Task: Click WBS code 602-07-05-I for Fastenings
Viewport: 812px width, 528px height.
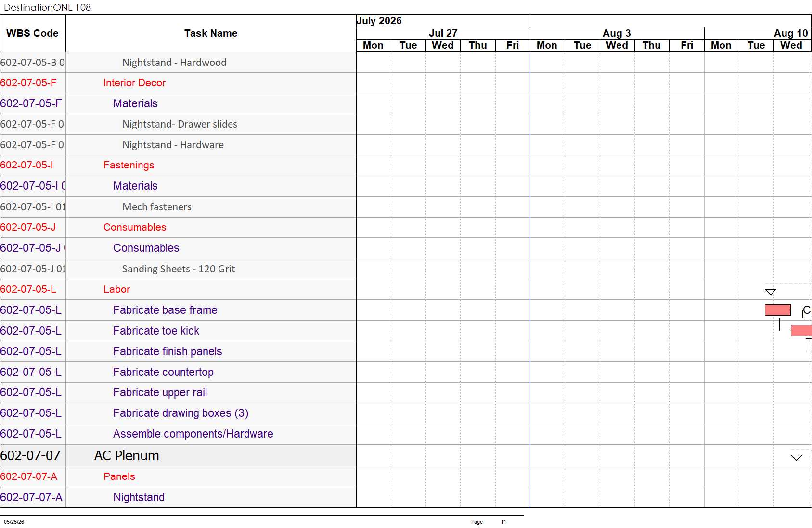Action: click(26, 165)
